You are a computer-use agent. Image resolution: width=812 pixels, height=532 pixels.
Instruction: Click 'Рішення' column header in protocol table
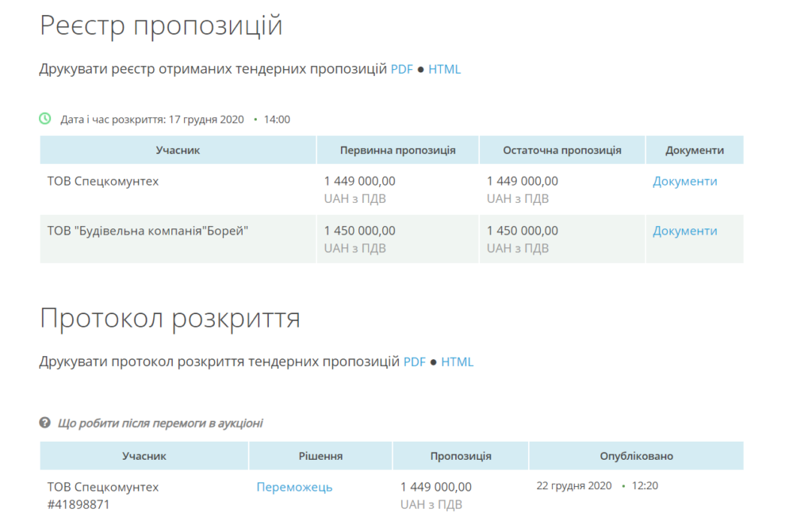(x=320, y=456)
